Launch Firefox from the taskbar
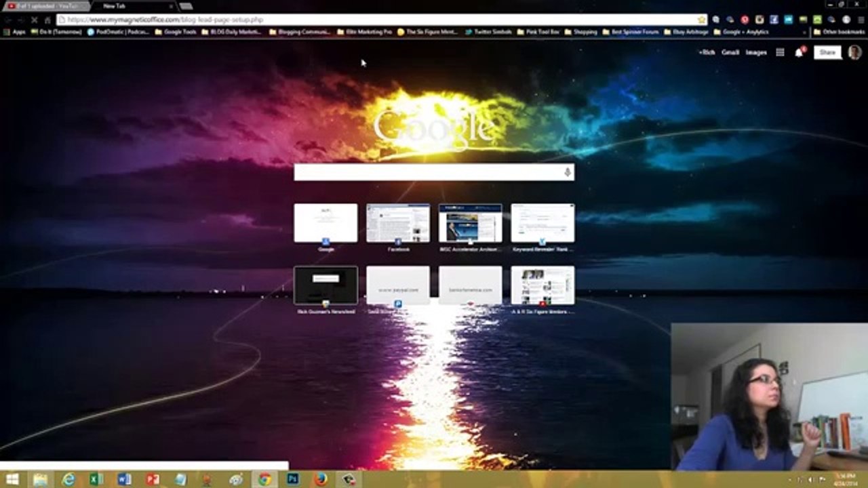 (321, 480)
